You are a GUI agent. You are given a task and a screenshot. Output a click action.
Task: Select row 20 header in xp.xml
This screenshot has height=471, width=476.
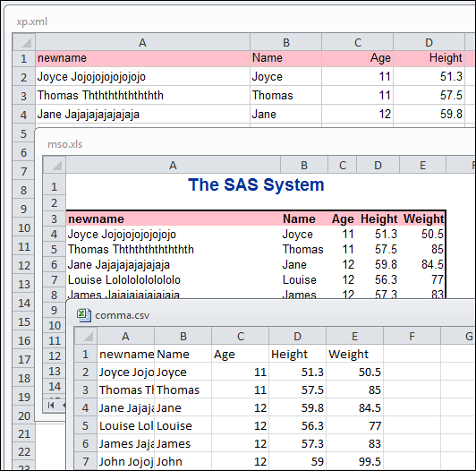tap(24, 415)
